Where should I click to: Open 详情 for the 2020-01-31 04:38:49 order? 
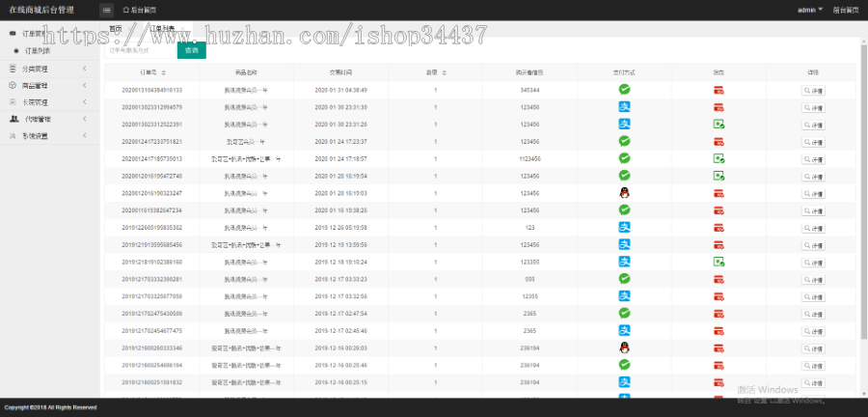813,91
